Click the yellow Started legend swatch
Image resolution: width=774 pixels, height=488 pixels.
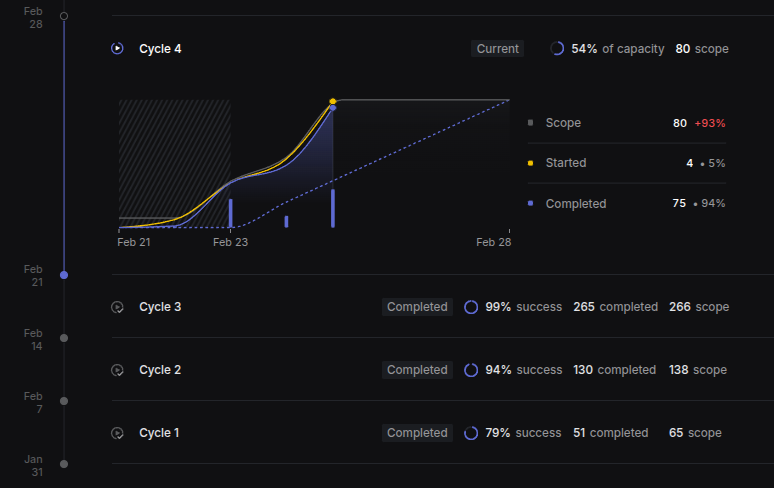coord(531,163)
